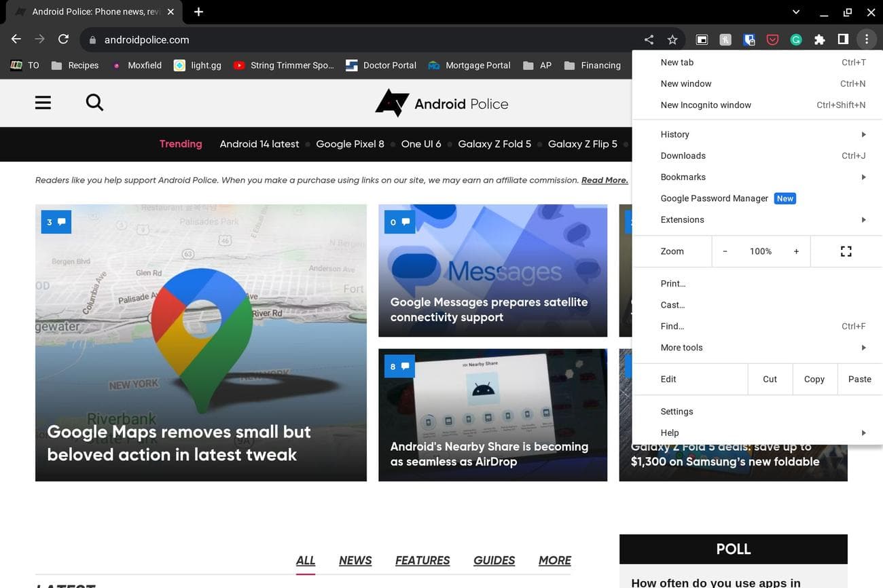The height and width of the screenshot is (588, 883).
Task: Share the current page
Action: 648,39
